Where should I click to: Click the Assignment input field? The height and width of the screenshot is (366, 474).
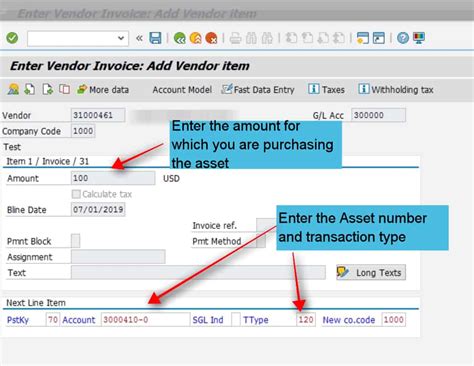point(118,257)
